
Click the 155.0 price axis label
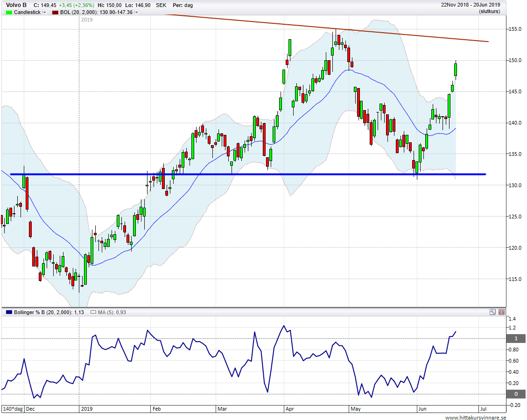[515, 29]
